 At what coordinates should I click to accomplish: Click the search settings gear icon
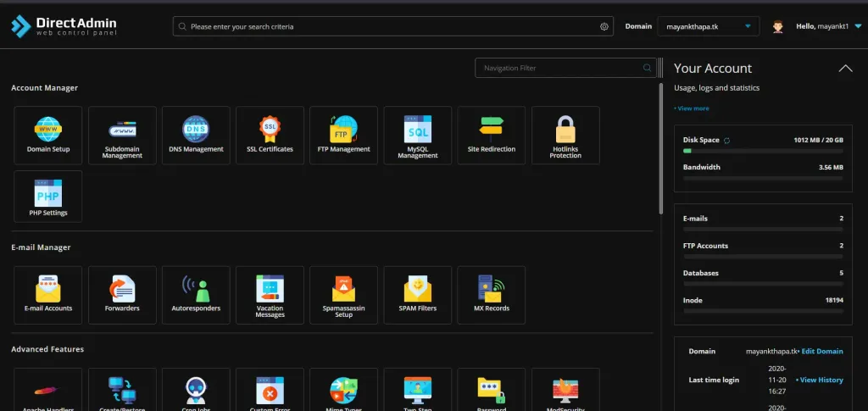coord(604,26)
